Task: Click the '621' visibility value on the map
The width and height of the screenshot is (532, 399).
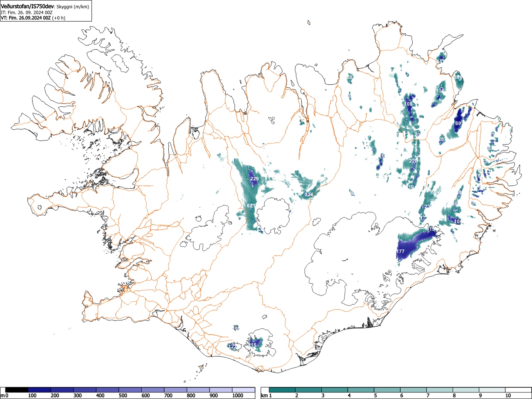Action: 251,206
